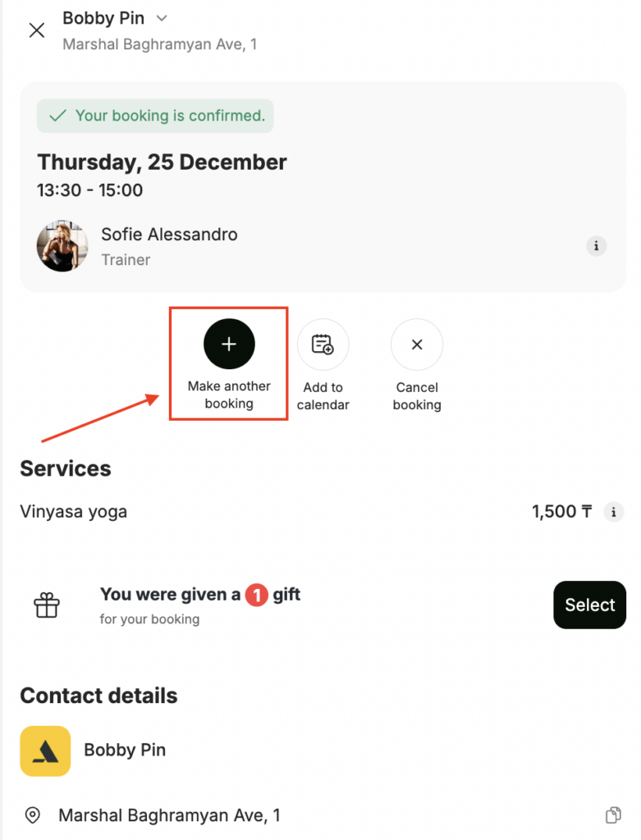The width and height of the screenshot is (641, 840).
Task: Click the gift box icon
Action: 47,606
